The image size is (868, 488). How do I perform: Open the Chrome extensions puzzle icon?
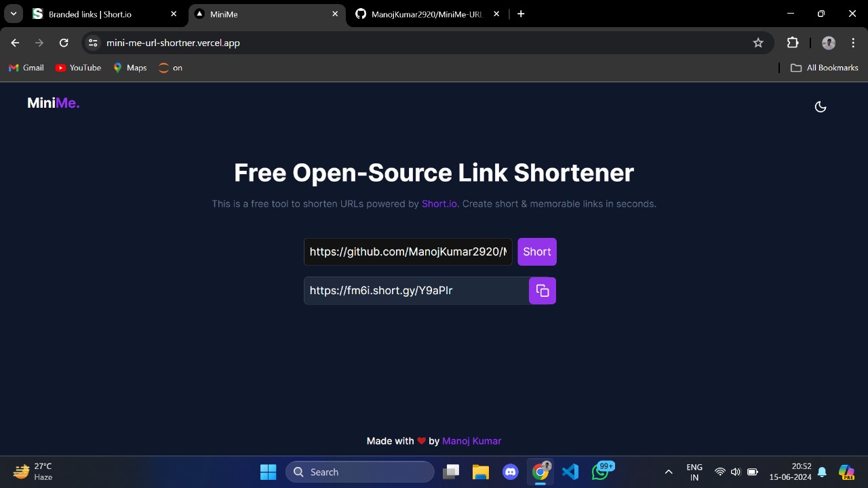793,43
